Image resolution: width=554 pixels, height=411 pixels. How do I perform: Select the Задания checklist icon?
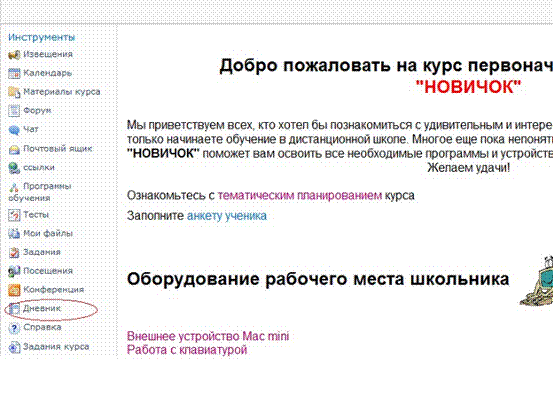pos(14,252)
